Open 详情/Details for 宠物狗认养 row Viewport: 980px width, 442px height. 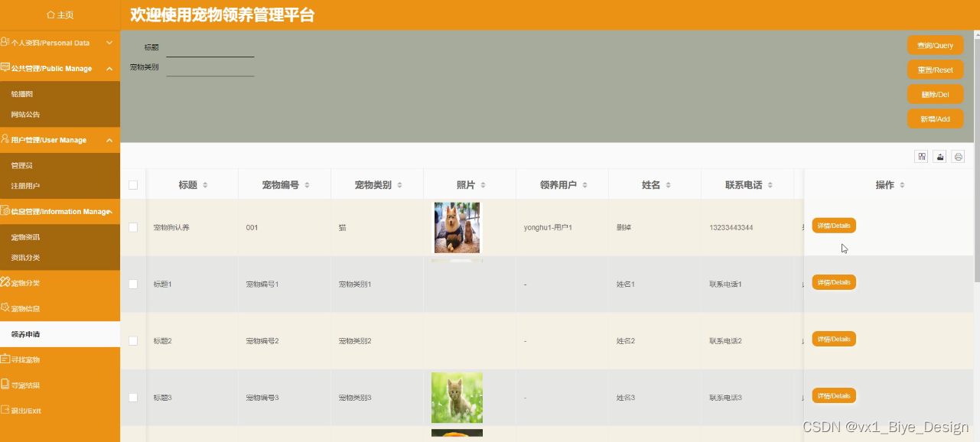tap(834, 226)
